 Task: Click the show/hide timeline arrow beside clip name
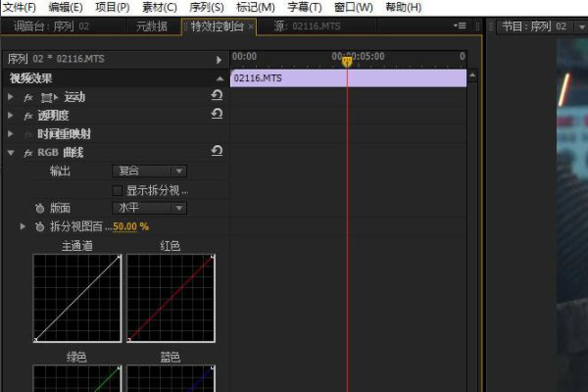pos(219,60)
